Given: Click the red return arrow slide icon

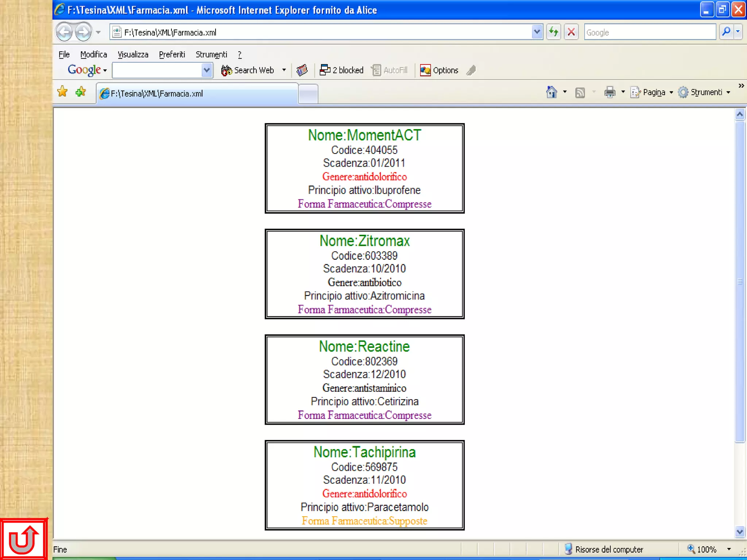Looking at the screenshot, I should pyautogui.click(x=23, y=540).
